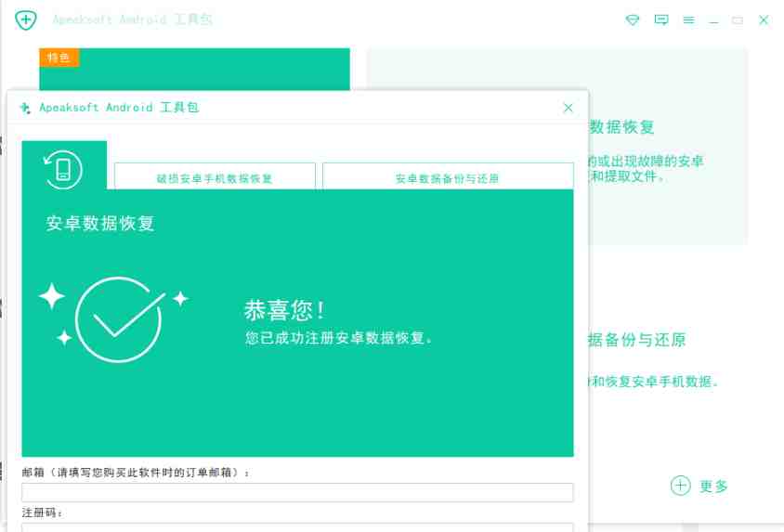Click 安卓数据恢复 heading in dialog

100,223
